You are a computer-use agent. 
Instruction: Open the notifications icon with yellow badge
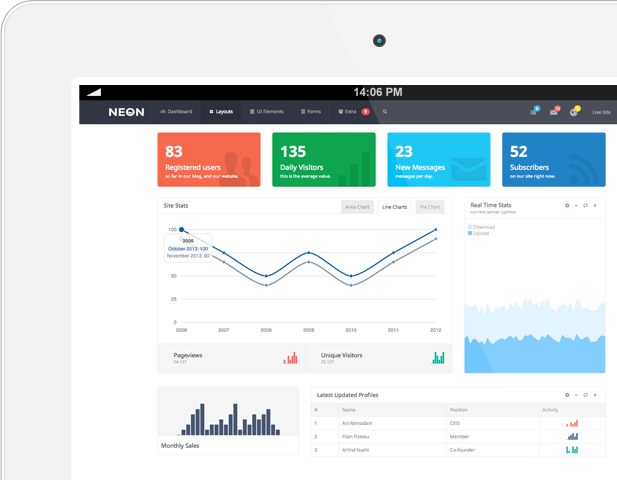click(575, 111)
